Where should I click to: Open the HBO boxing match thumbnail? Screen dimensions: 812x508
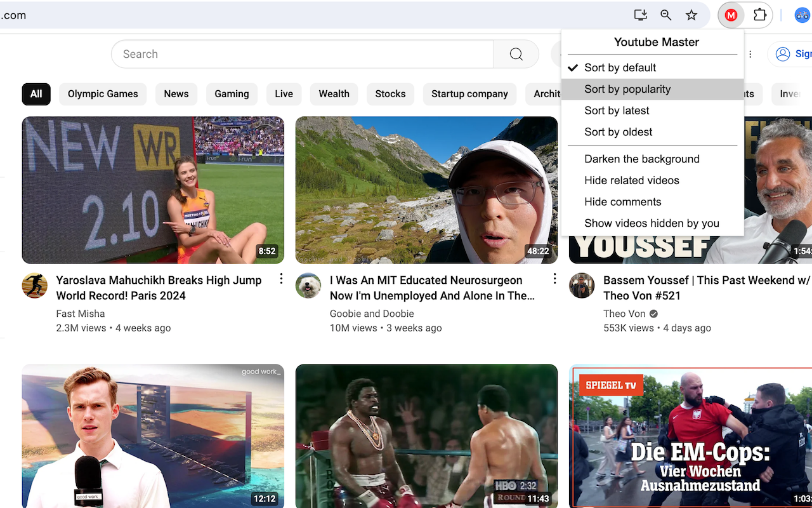(x=426, y=436)
